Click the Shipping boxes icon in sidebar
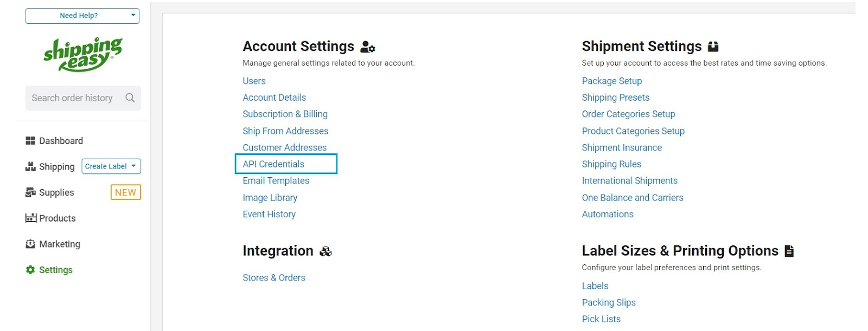868x331 pixels. (30, 166)
